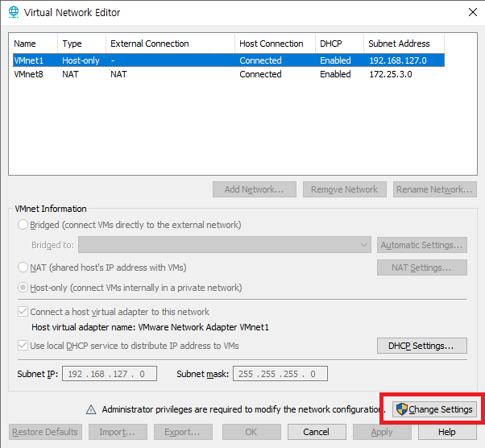Click the Import button
Image resolution: width=485 pixels, height=448 pixels.
pyautogui.click(x=118, y=432)
